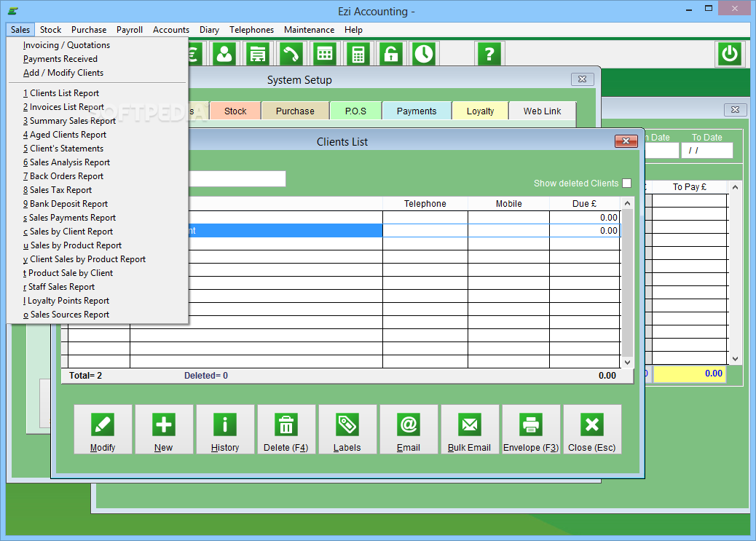This screenshot has height=541, width=756.
Task: Click the Modify pencil button
Action: [103, 429]
